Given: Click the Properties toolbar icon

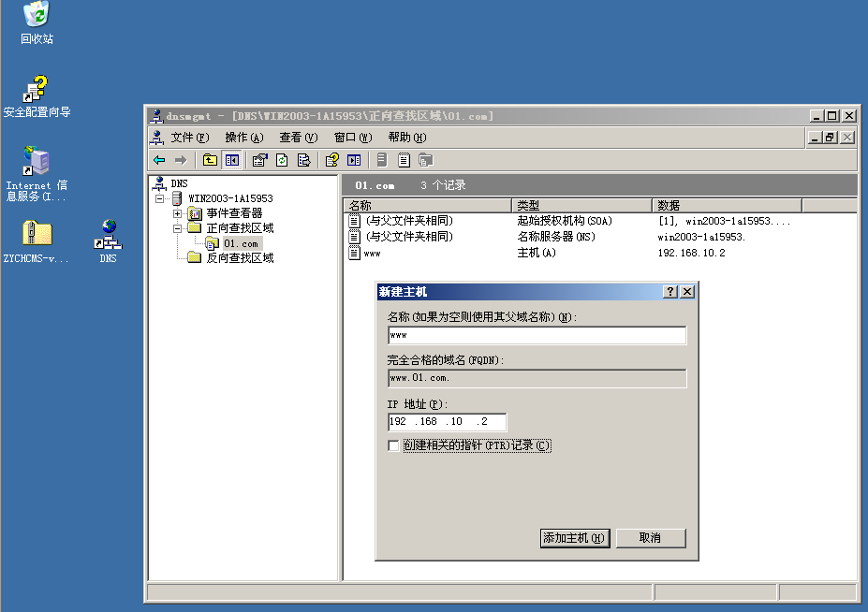Looking at the screenshot, I should (260, 160).
